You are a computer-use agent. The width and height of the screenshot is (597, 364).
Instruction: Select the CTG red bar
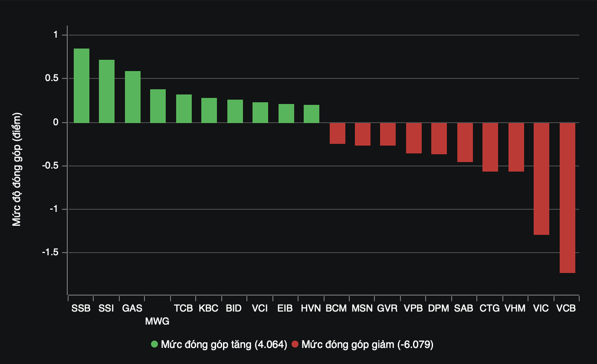tap(490, 147)
